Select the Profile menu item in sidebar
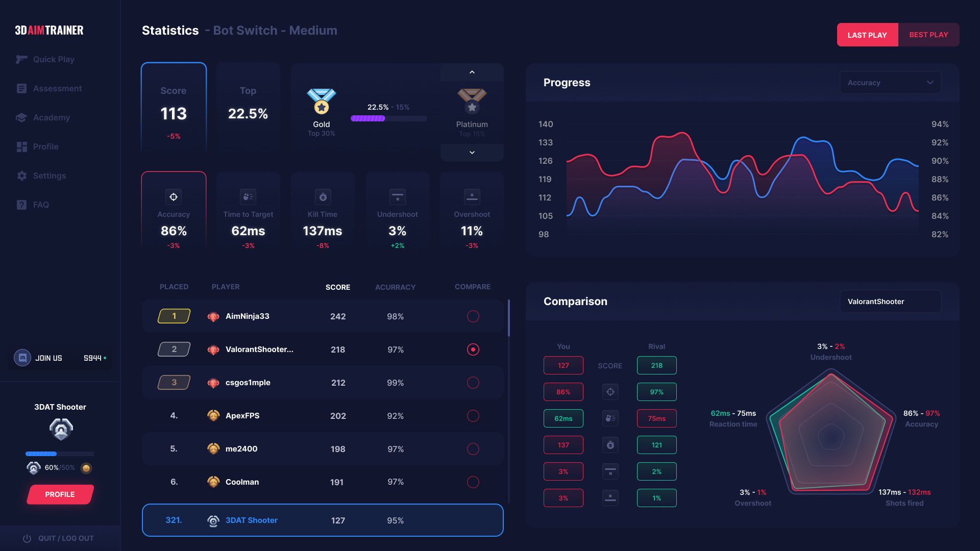The width and height of the screenshot is (980, 551). point(46,146)
